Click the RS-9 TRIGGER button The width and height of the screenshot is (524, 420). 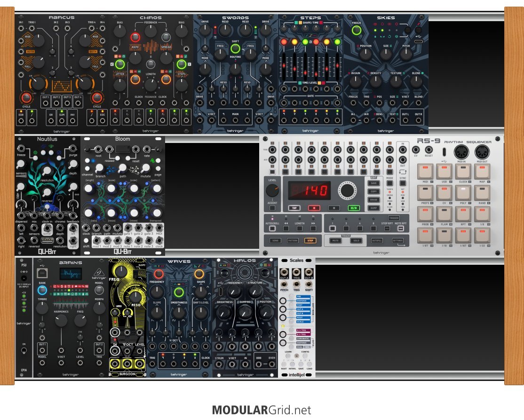click(394, 218)
